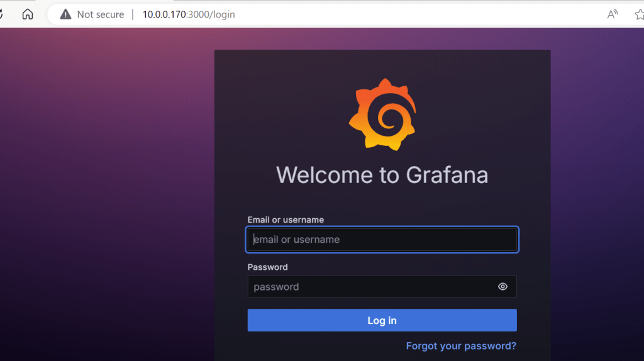Click the favorites star icon
The image size is (644, 361).
point(639,14)
